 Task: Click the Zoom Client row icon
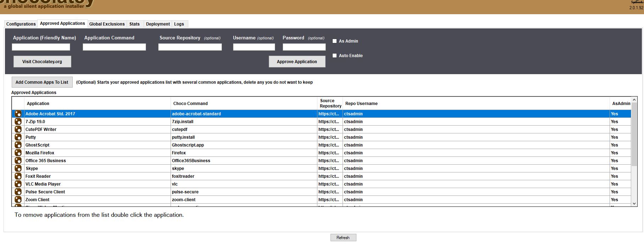point(18,200)
